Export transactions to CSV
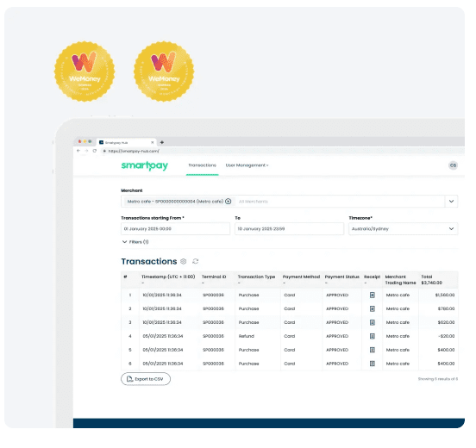This screenshot has width=476, height=448. 146,379
